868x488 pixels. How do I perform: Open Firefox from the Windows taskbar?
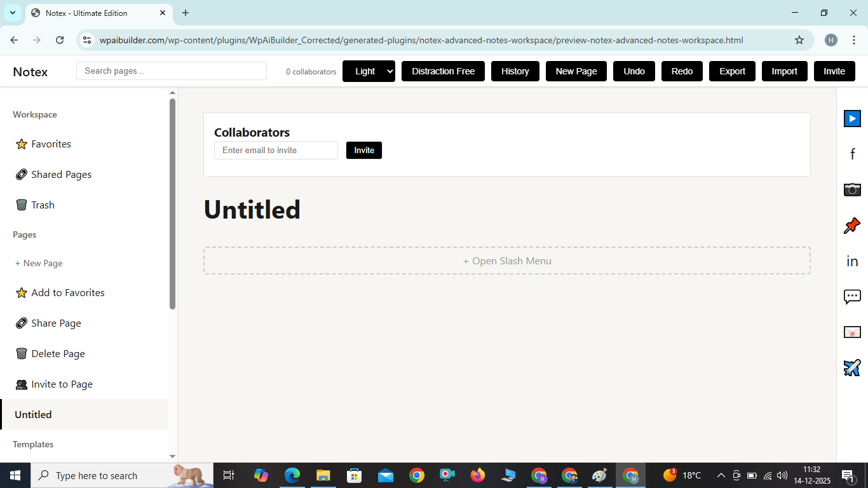pyautogui.click(x=477, y=475)
